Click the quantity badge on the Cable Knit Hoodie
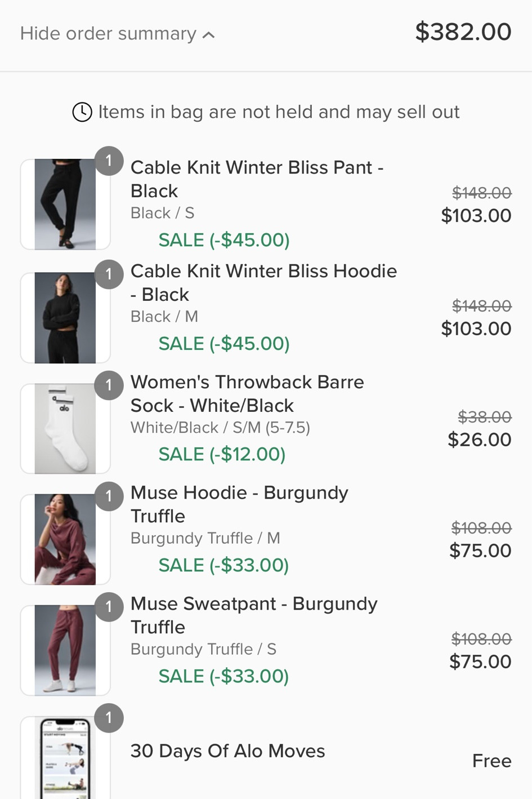 pyautogui.click(x=109, y=274)
